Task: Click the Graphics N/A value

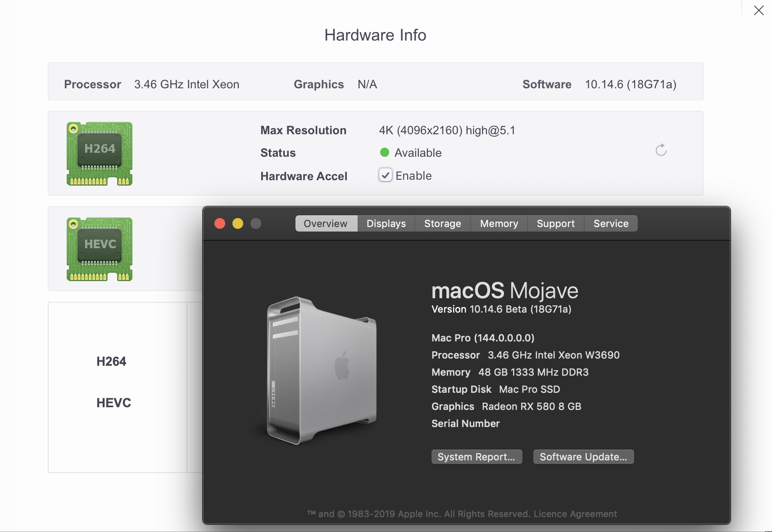Action: tap(367, 84)
